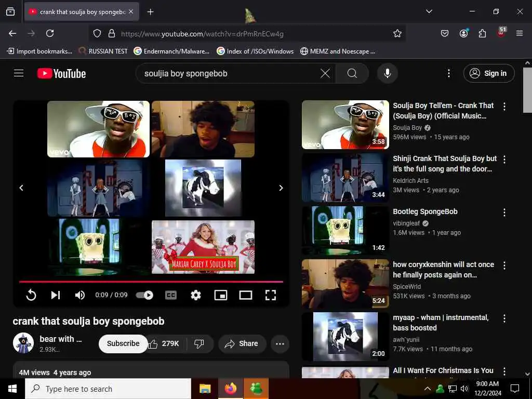Search with your voice microphone

[388, 73]
